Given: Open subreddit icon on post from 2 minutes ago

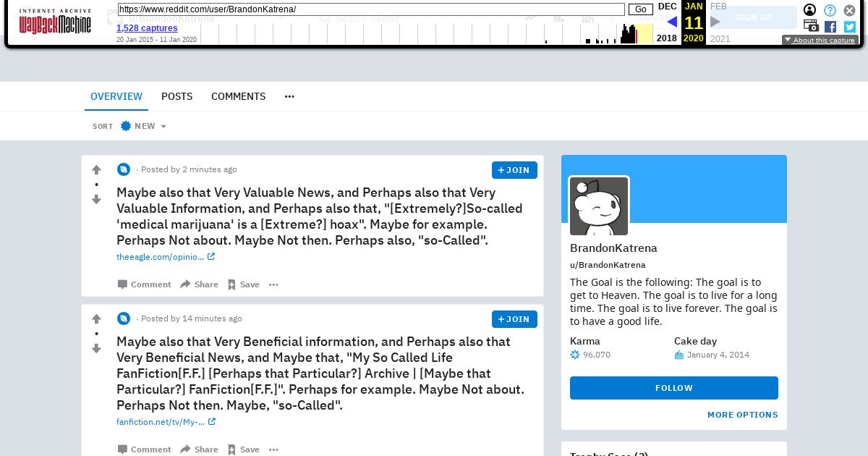Looking at the screenshot, I should (124, 169).
